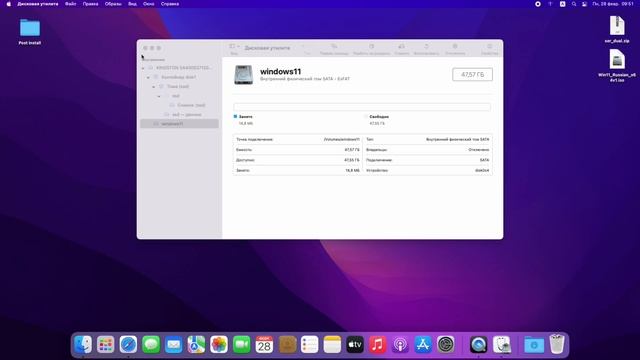Click the Стереть (Erase) toolbar icon
This screenshot has width=640, height=360.
(402, 47)
